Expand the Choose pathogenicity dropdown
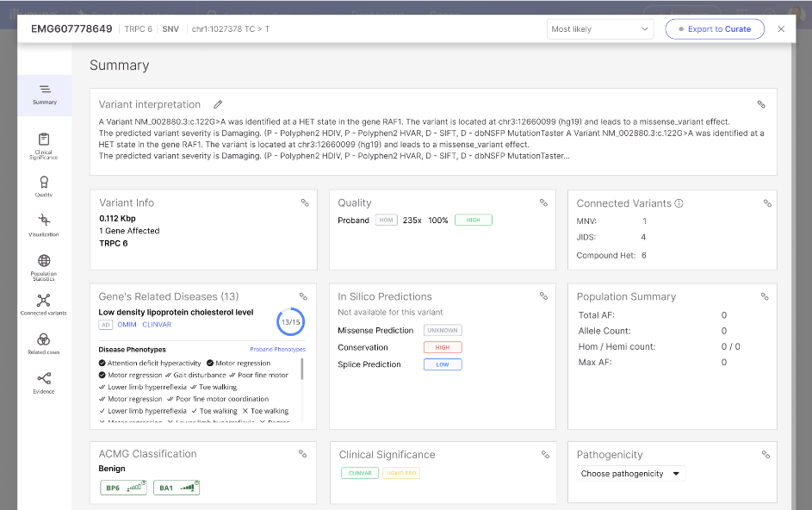The image size is (812, 510). [x=630, y=474]
